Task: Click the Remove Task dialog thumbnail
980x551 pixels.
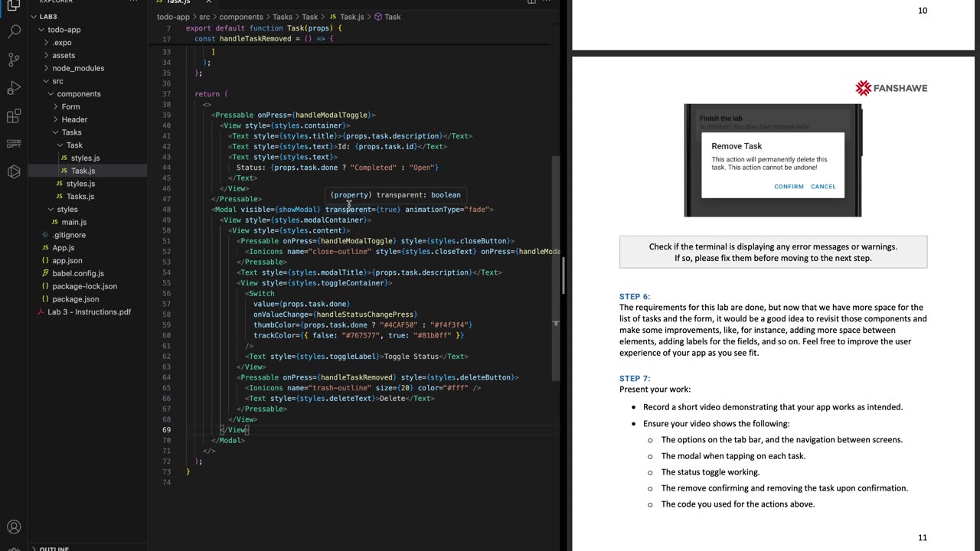Action: [x=773, y=160]
